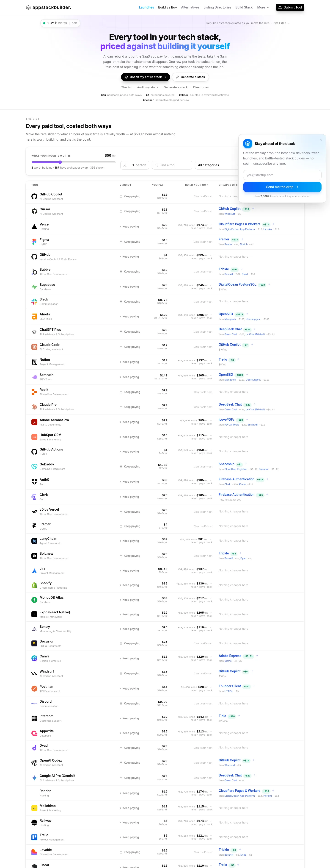The width and height of the screenshot is (330, 868).
Task: Open the All categories dropdown
Action: click(x=218, y=165)
